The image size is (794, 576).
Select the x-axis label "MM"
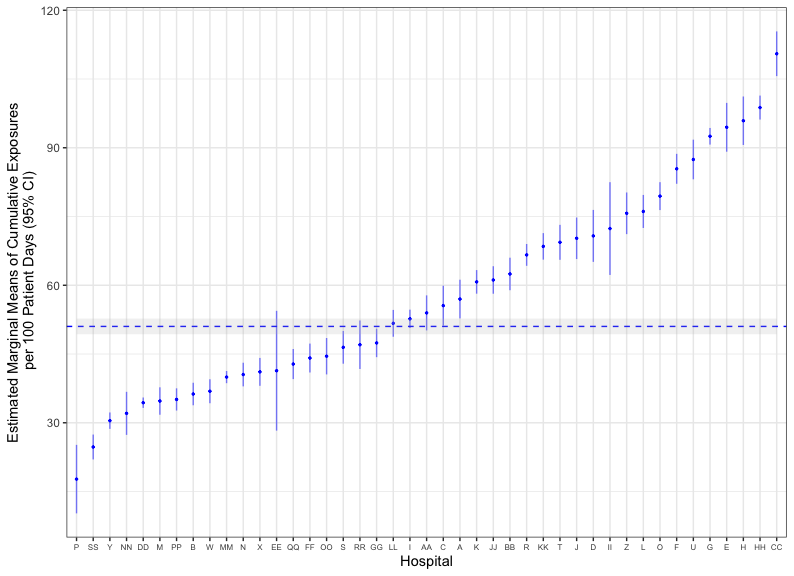226,547
